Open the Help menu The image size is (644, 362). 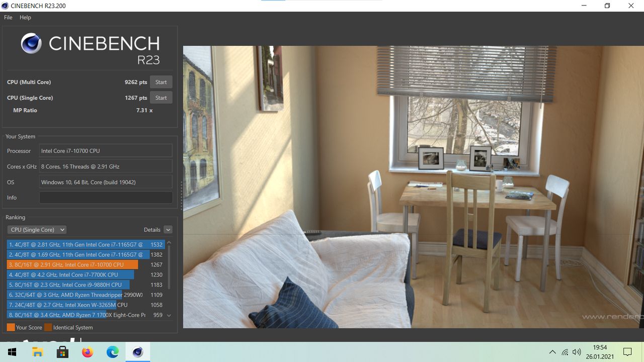[x=25, y=17]
